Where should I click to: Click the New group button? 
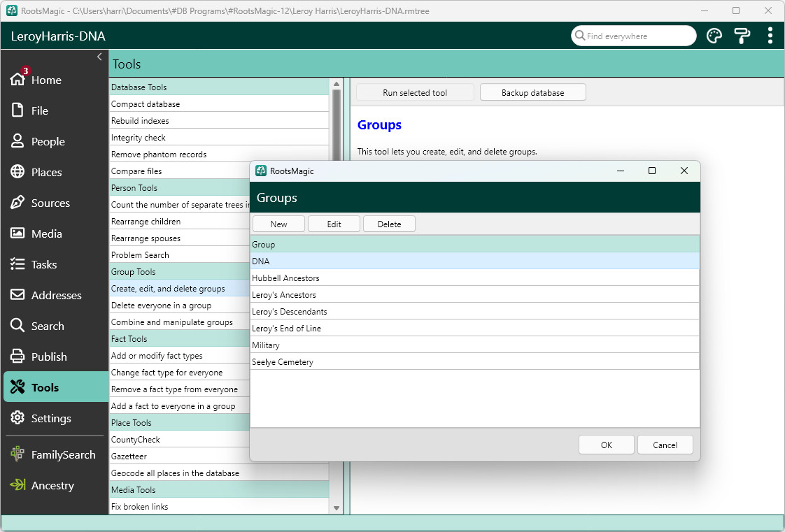tap(279, 224)
